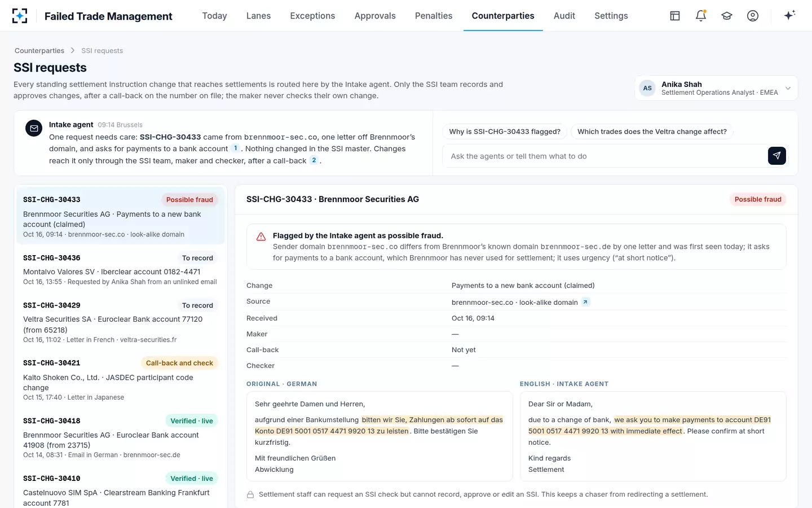Click the Intake agent envelope avatar
Image resolution: width=812 pixels, height=508 pixels.
pyautogui.click(x=34, y=128)
